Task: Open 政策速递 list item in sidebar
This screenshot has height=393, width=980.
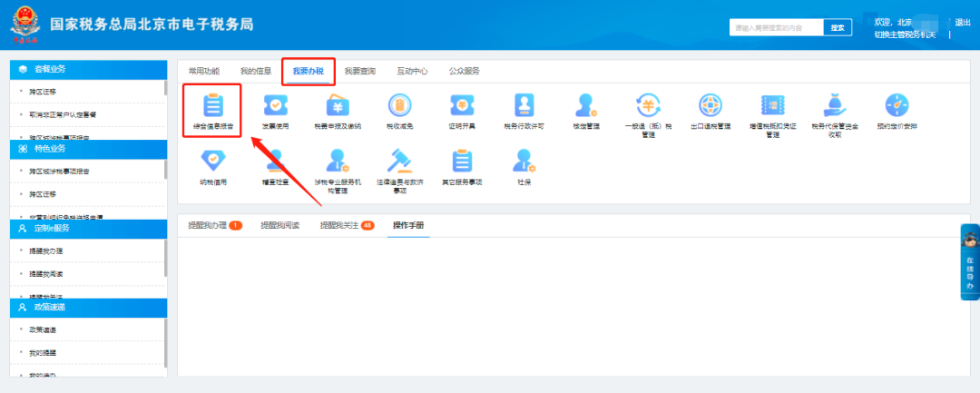Action: (44, 329)
